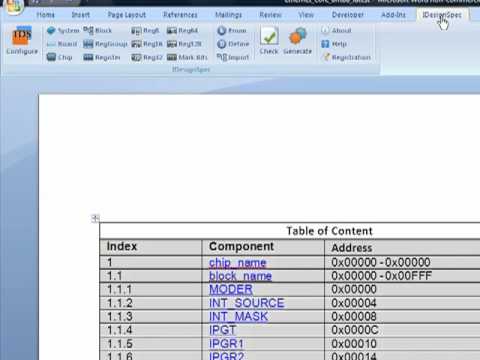Go to the Mailings tab
This screenshot has width=480, height=360.
[228, 15]
